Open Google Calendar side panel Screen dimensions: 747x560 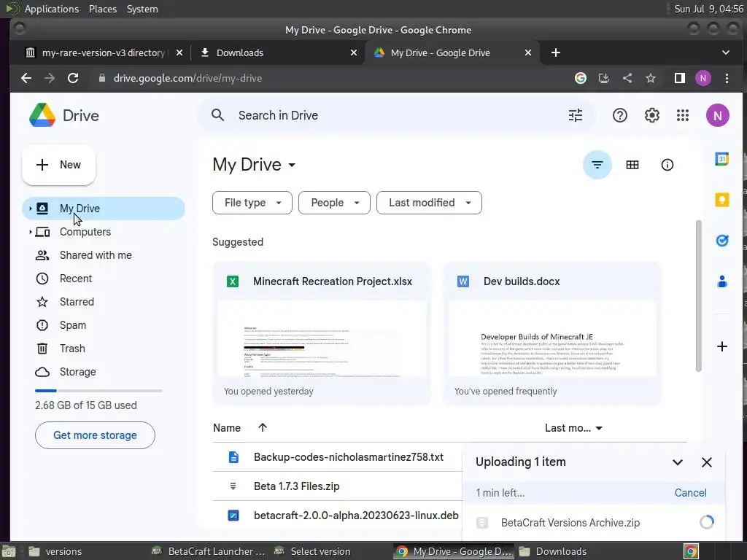[721, 159]
